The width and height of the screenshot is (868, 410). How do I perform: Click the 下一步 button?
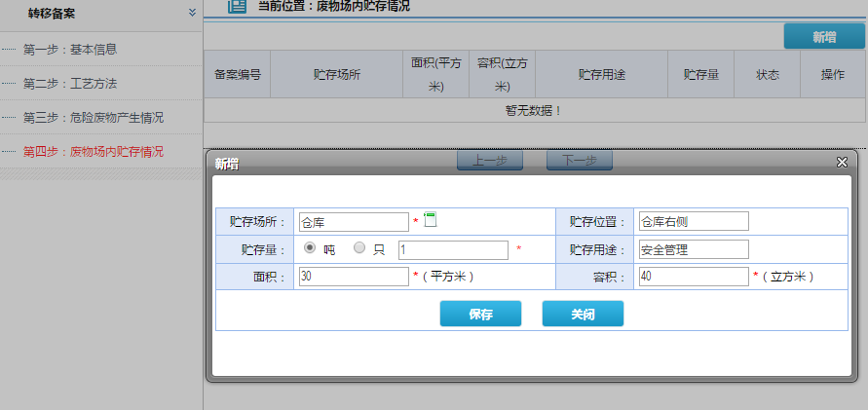(x=579, y=161)
